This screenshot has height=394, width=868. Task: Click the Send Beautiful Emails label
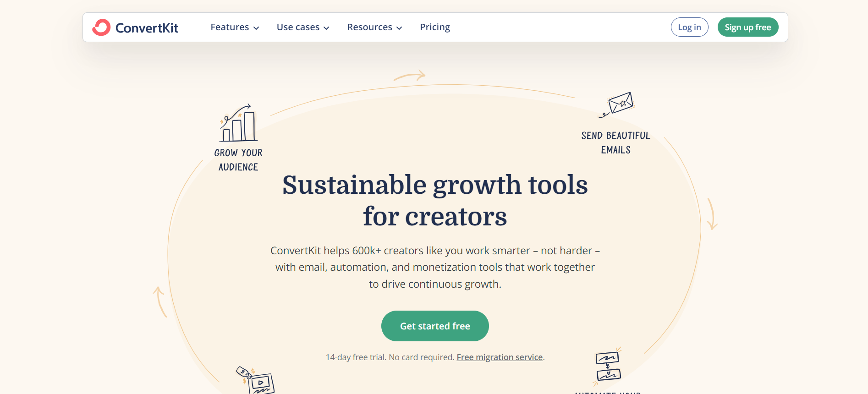[615, 142]
